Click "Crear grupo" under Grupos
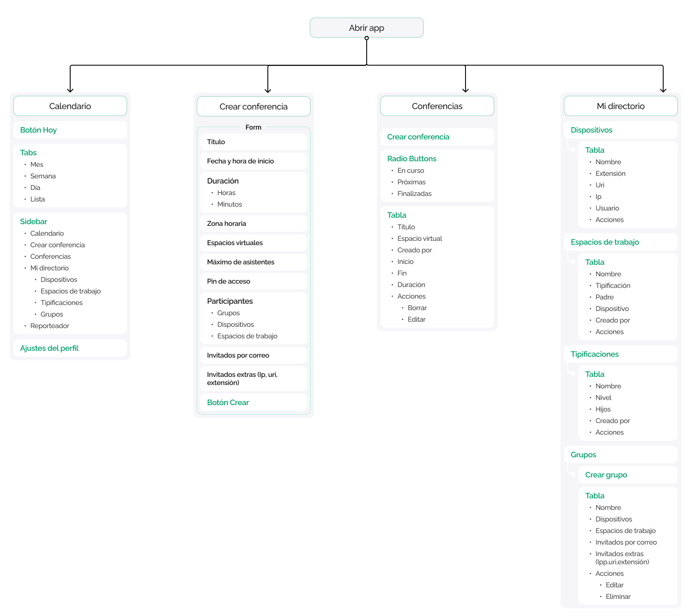 [606, 475]
